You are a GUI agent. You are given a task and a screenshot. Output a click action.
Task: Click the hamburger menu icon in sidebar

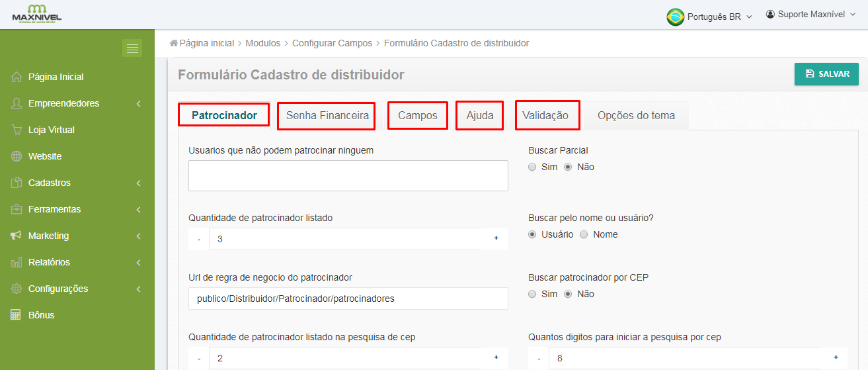(x=132, y=48)
